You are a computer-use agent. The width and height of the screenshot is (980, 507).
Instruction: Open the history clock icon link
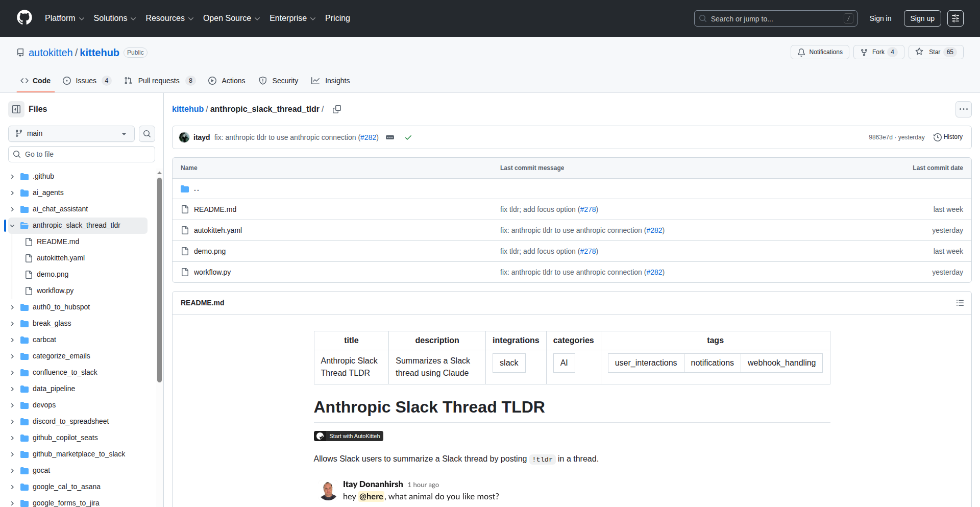pyautogui.click(x=948, y=137)
